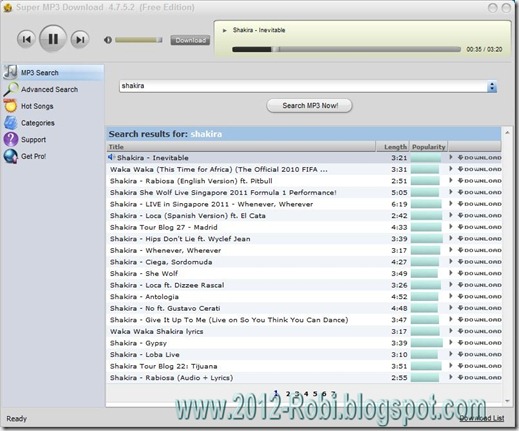Viewport: 519px width, 431px height.
Task: Select the row Waka Waka Shakira lyrics
Action: (x=304, y=331)
